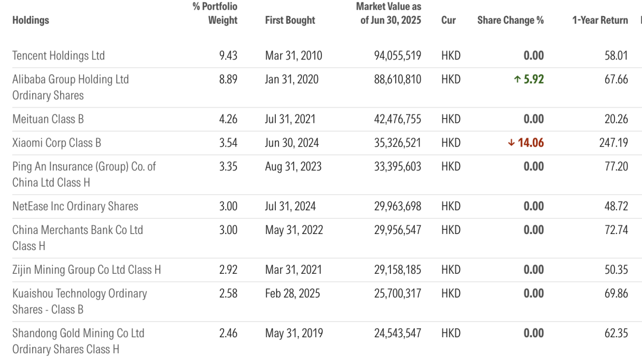The image size is (642, 364).
Task: Click the red down arrow beside 14.06
Action: [x=511, y=143]
